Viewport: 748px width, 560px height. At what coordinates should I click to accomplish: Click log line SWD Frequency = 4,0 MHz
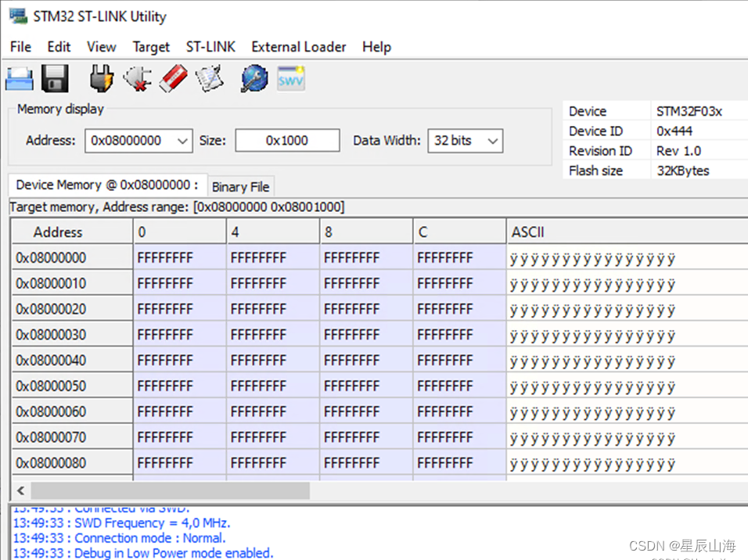tap(121, 522)
